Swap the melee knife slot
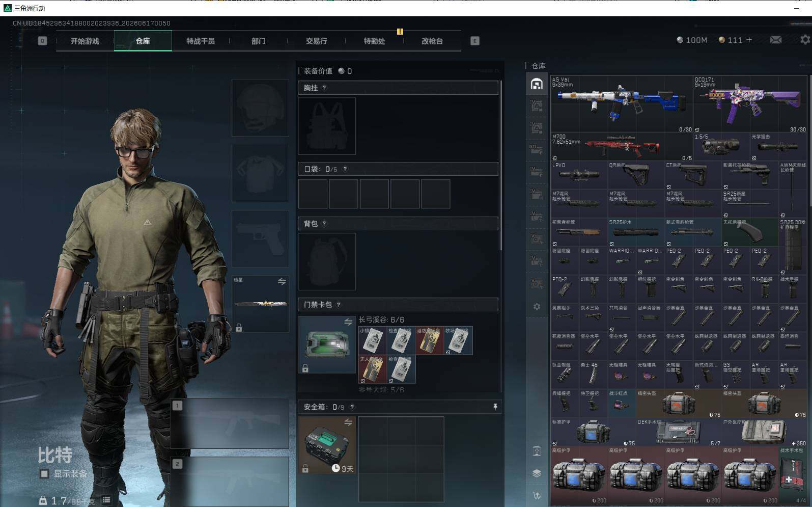Image resolution: width=812 pixels, height=507 pixels. (x=282, y=281)
